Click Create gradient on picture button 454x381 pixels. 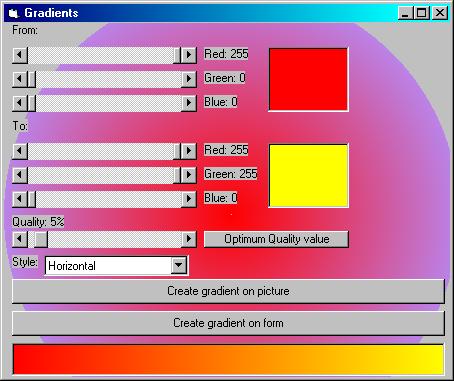pyautogui.click(x=228, y=291)
